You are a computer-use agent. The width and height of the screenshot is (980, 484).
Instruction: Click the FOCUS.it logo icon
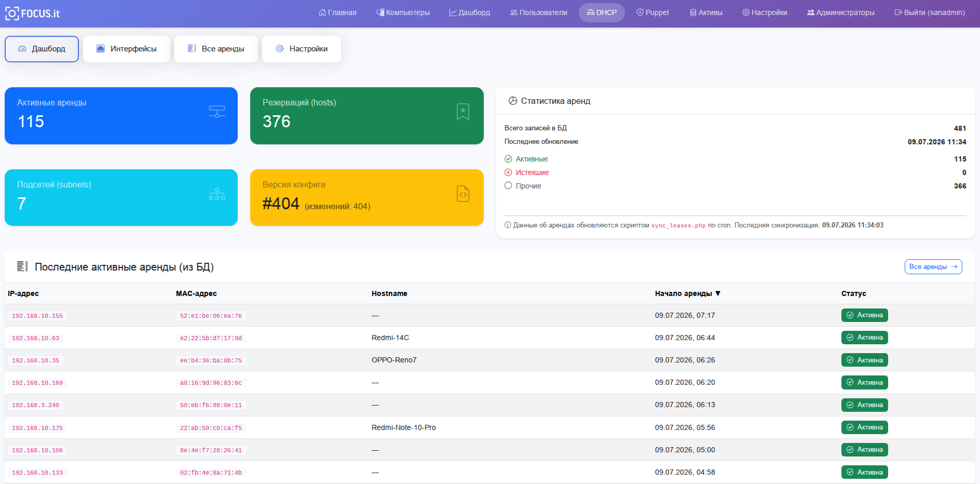12,14
